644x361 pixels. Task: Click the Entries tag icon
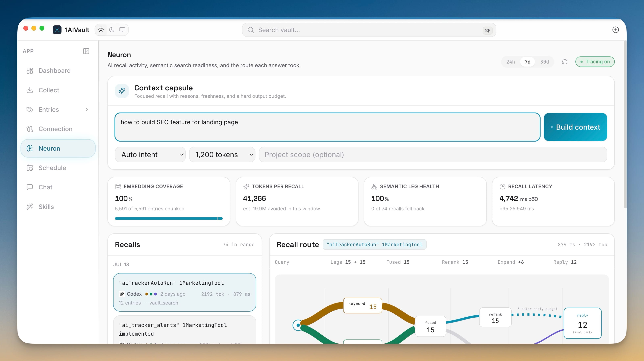click(x=30, y=110)
